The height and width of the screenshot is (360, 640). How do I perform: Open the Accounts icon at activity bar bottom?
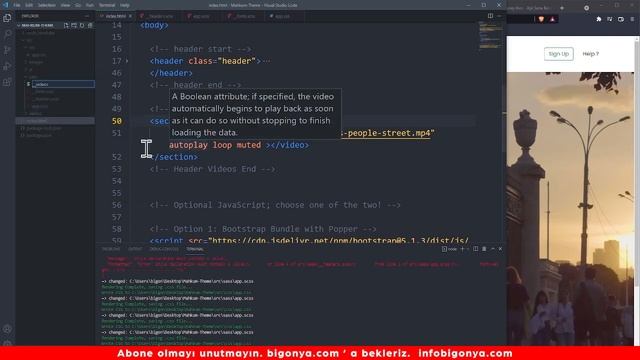7,329
